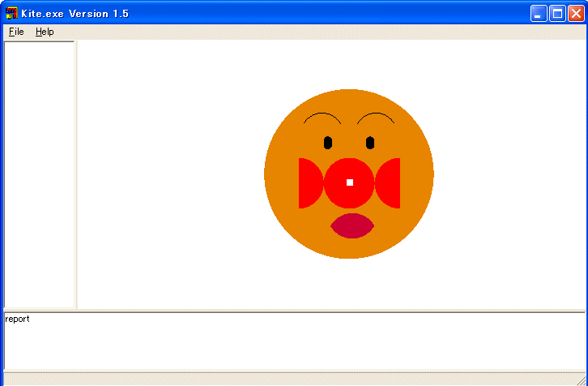
Task: Click the window resize grip in the corner
Action: pos(582,381)
